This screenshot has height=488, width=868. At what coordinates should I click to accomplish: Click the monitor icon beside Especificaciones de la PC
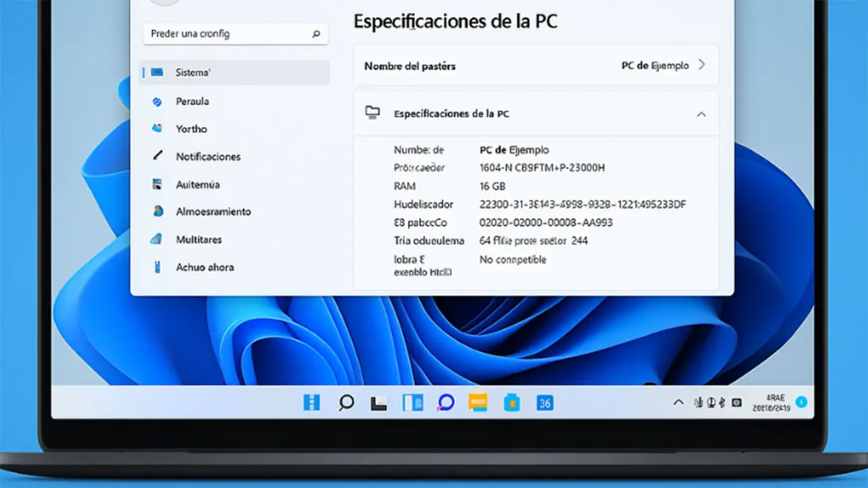click(x=372, y=113)
